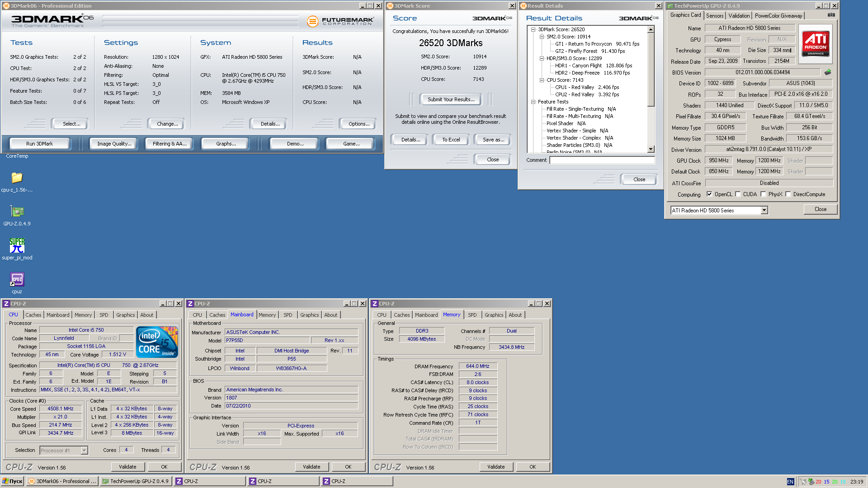Switch to the 3DMark06 taskbar button

pyautogui.click(x=62, y=481)
